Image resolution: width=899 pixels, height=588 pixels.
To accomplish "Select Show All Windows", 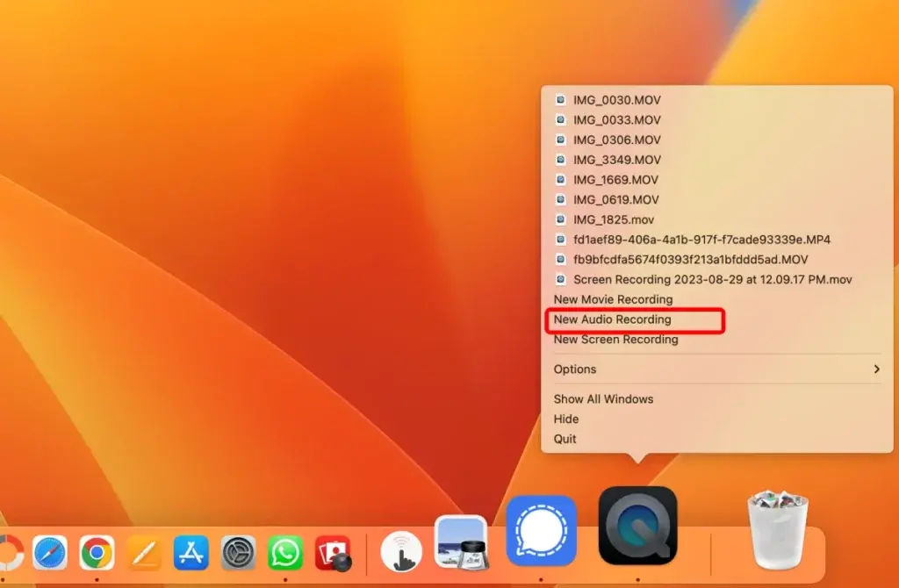I will pyautogui.click(x=603, y=398).
